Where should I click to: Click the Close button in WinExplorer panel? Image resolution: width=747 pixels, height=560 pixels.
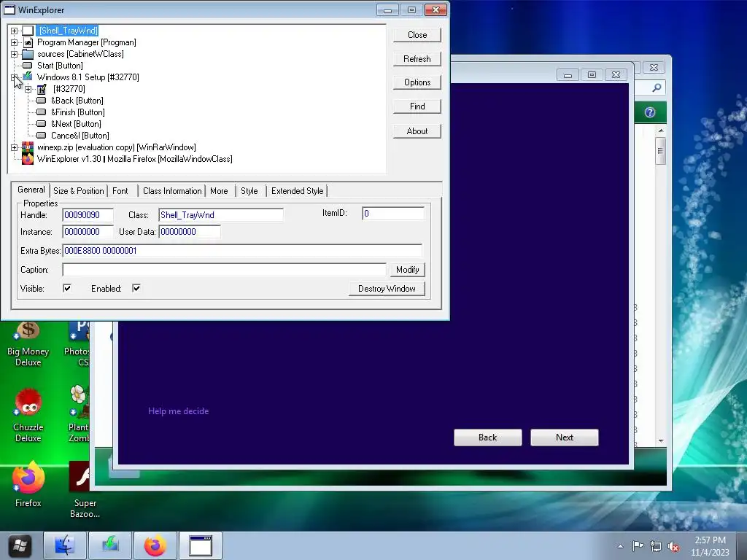(417, 35)
